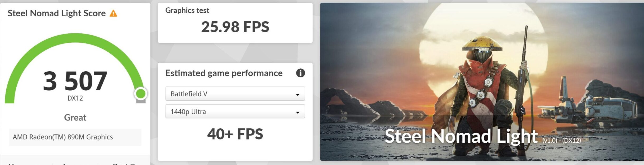
Task: Click the arrow on the Battlefield V selector
Action: coord(297,94)
